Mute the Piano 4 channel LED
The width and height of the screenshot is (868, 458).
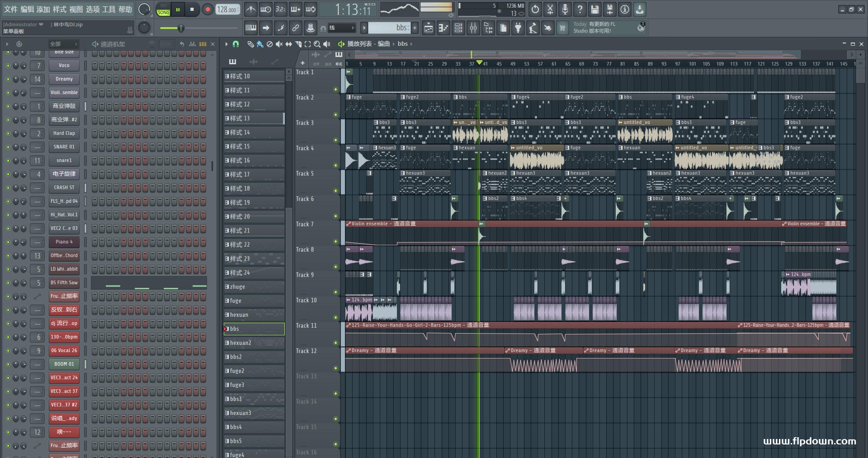[x=8, y=242]
